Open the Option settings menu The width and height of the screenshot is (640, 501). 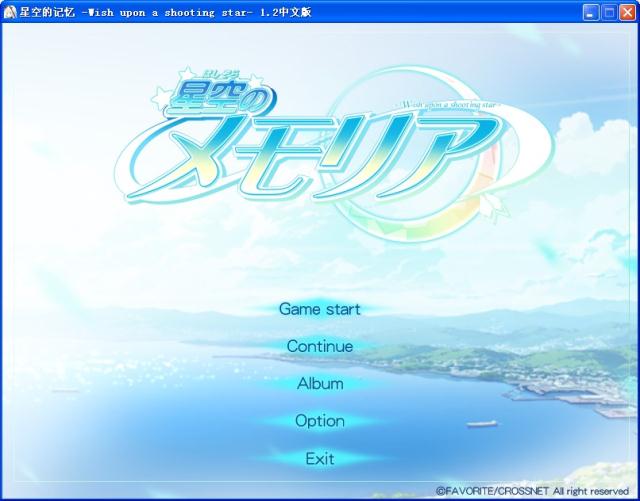click(320, 421)
